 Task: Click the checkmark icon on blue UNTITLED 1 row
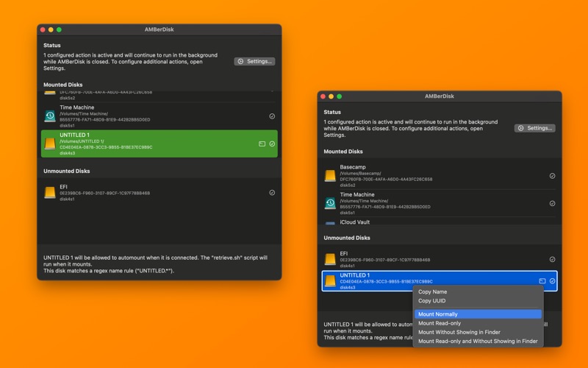pyautogui.click(x=553, y=281)
